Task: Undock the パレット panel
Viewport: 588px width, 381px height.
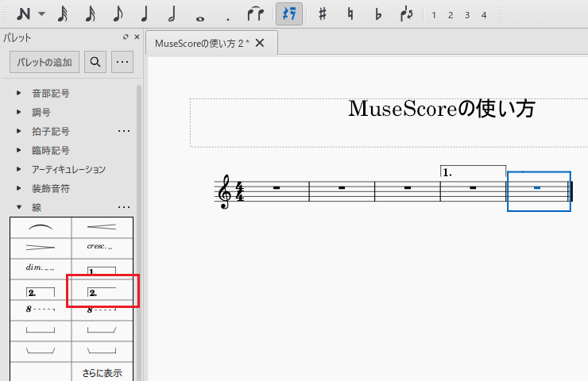Action: (x=126, y=37)
